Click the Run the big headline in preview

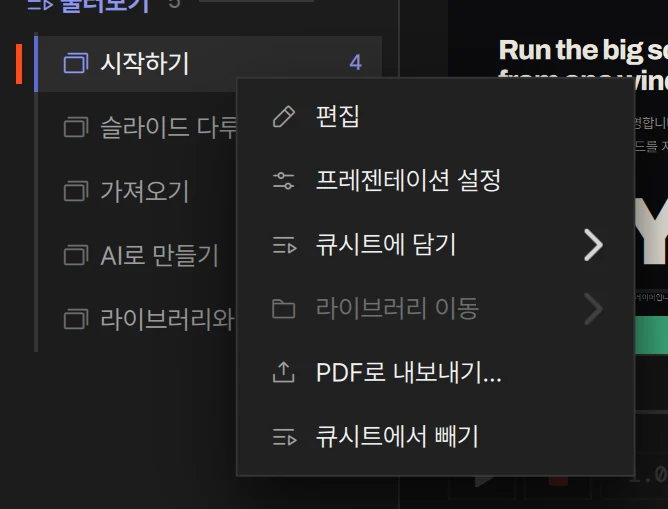583,51
